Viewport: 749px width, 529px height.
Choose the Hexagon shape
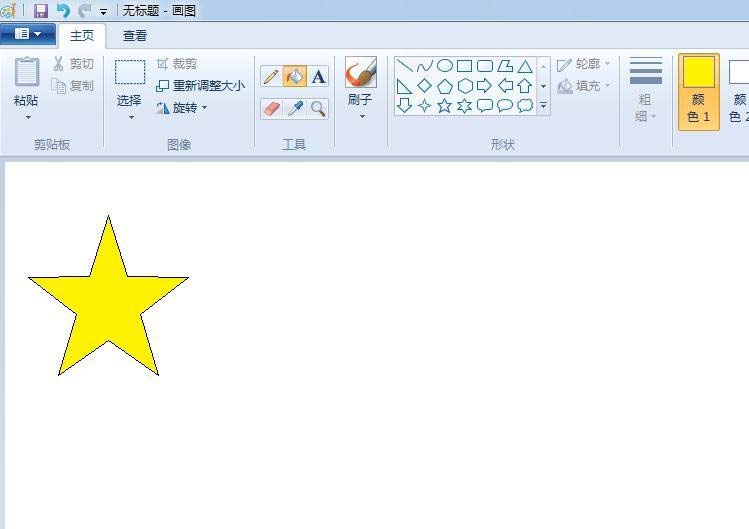[x=465, y=86]
